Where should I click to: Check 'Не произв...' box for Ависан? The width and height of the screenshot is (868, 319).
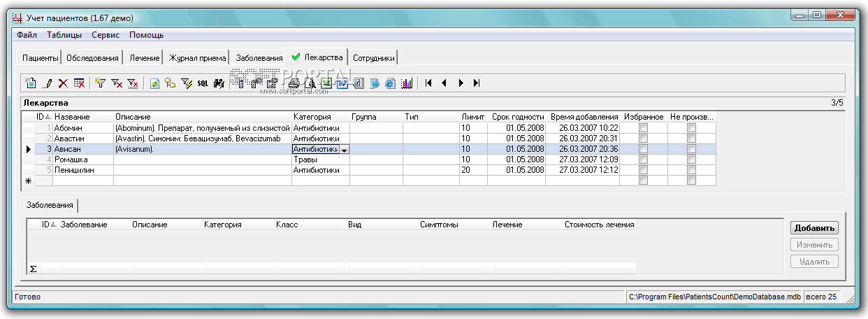(691, 149)
